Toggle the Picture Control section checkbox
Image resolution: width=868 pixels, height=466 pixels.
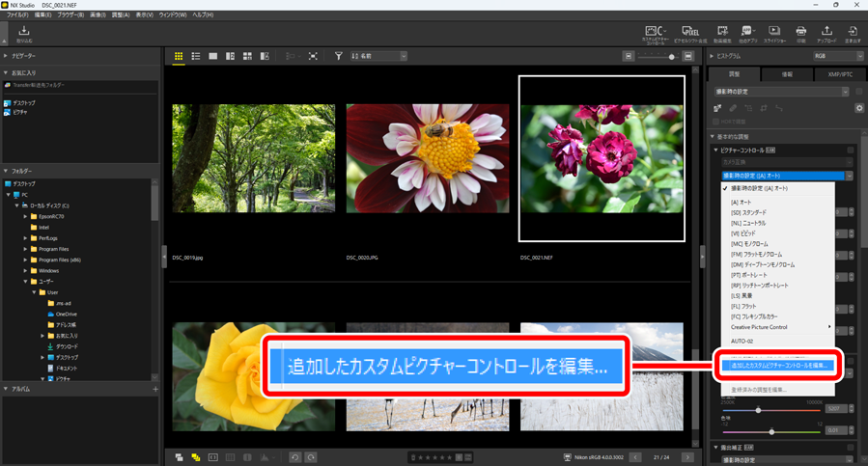(851, 151)
